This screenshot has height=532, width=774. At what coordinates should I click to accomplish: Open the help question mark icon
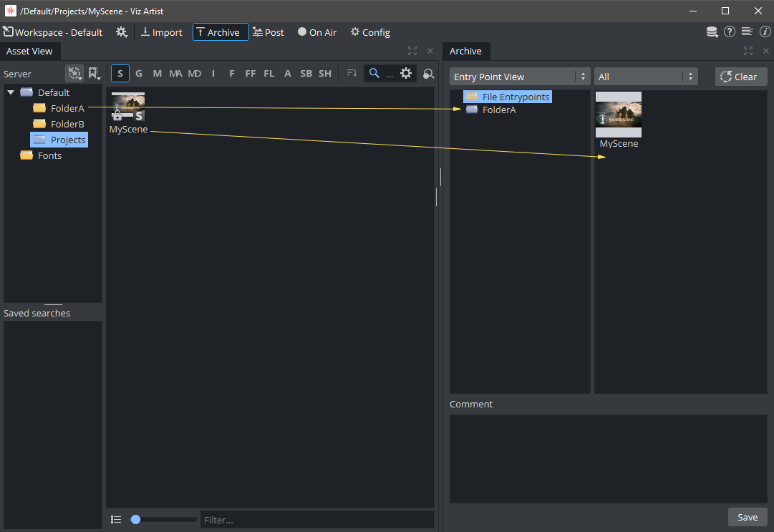[730, 32]
